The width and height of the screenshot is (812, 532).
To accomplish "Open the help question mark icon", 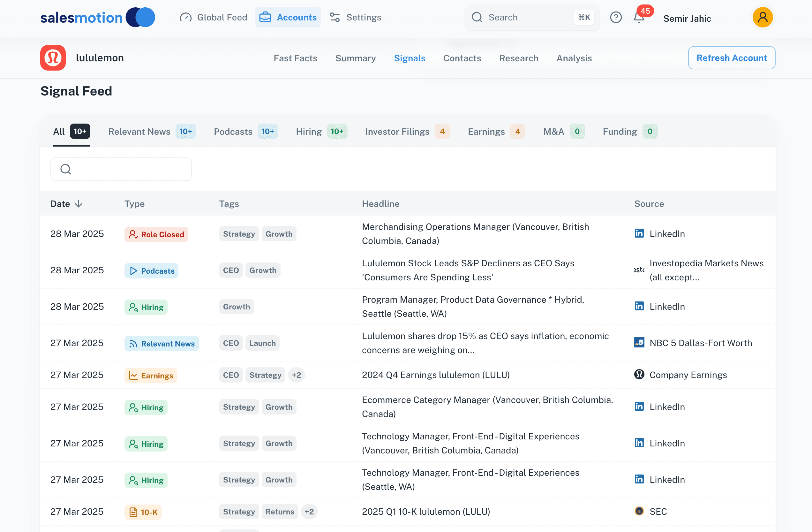I will [616, 18].
